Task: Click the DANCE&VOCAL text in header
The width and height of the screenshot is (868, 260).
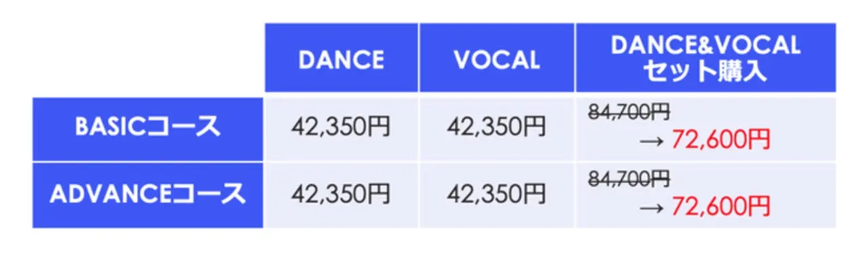Action: coord(705,45)
